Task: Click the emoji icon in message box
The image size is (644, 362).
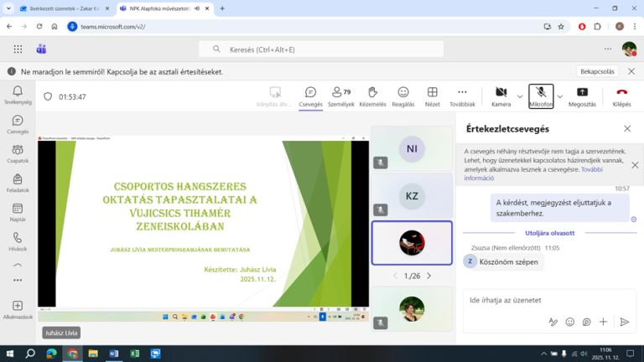Action: 570,322
